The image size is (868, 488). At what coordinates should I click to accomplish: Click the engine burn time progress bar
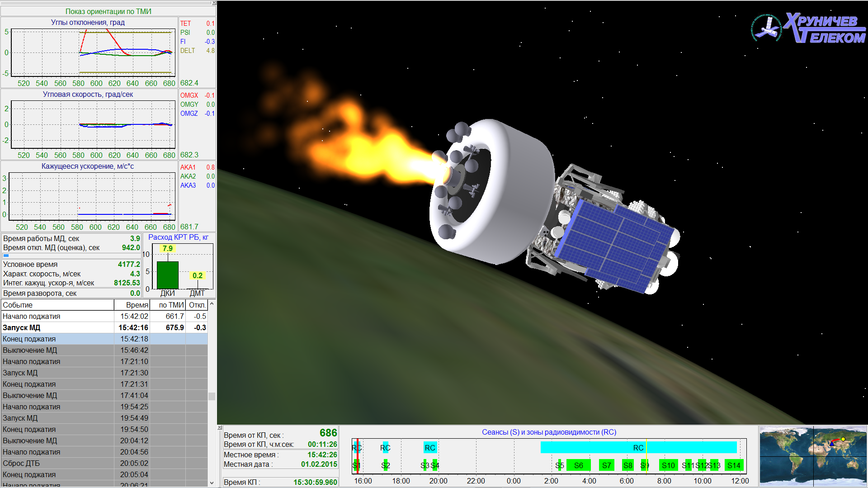point(6,256)
